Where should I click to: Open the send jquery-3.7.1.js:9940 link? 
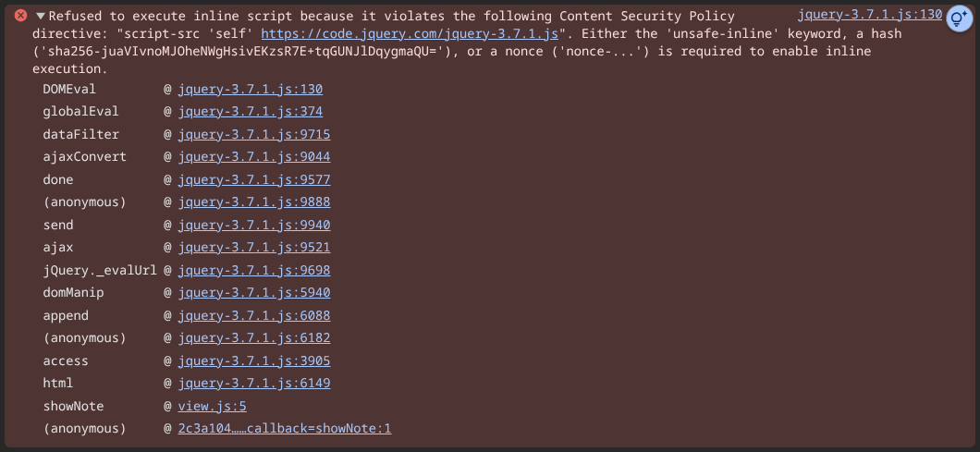(x=253, y=225)
